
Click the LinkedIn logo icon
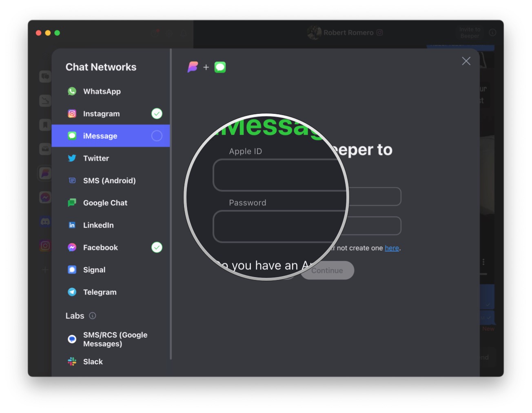click(x=72, y=225)
